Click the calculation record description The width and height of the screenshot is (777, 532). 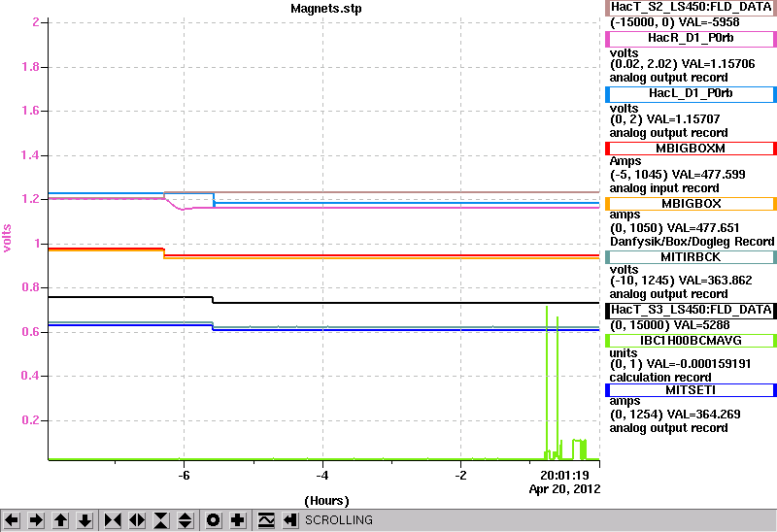[660, 378]
